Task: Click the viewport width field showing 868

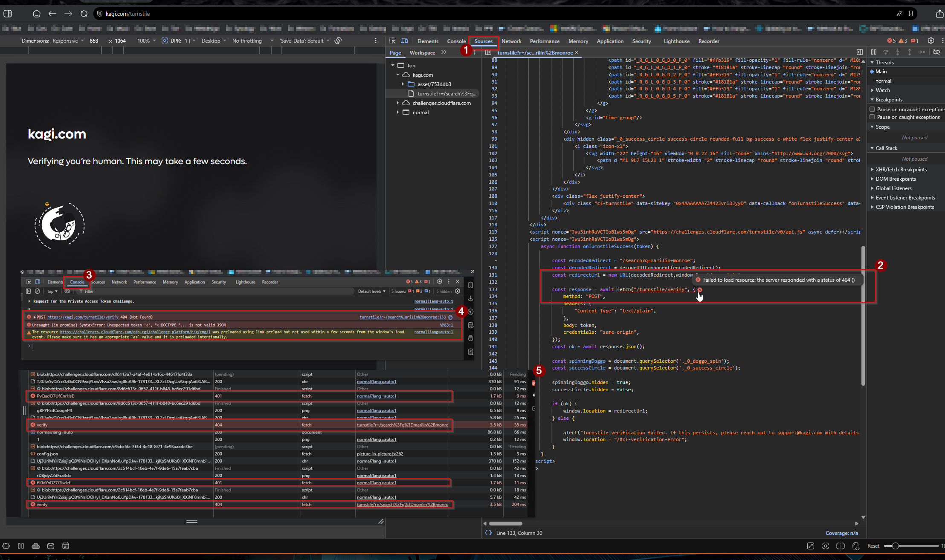Action: pyautogui.click(x=94, y=41)
